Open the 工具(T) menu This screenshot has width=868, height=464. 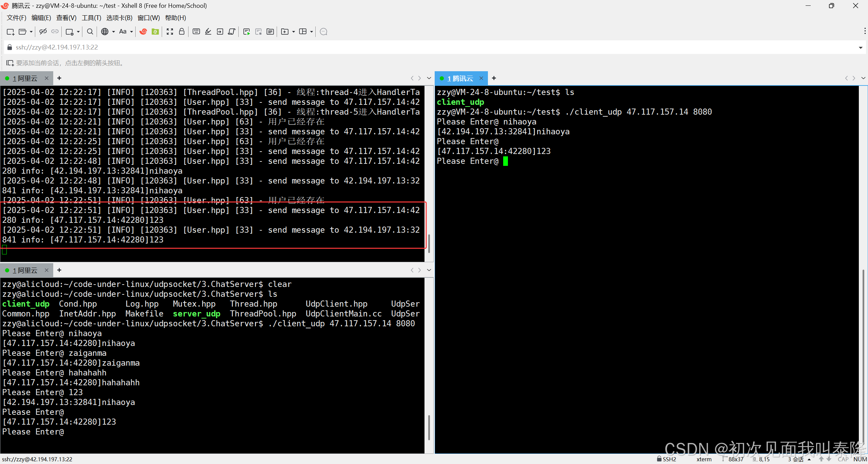click(x=91, y=18)
